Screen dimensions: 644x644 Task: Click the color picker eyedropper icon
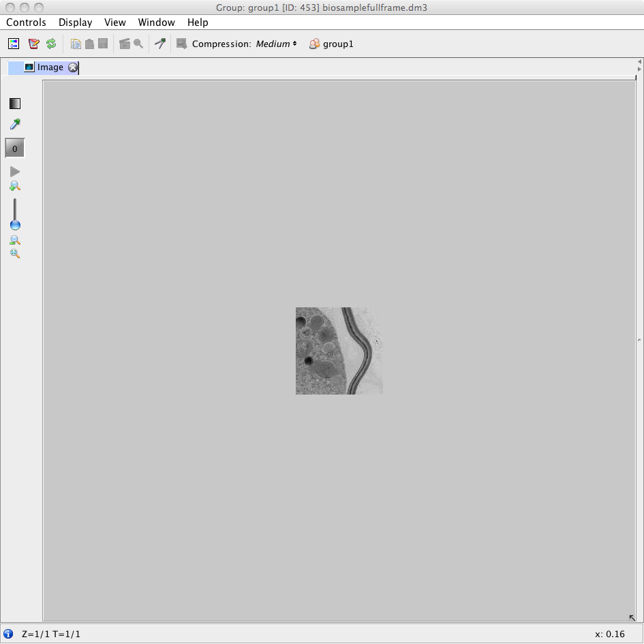(15, 123)
